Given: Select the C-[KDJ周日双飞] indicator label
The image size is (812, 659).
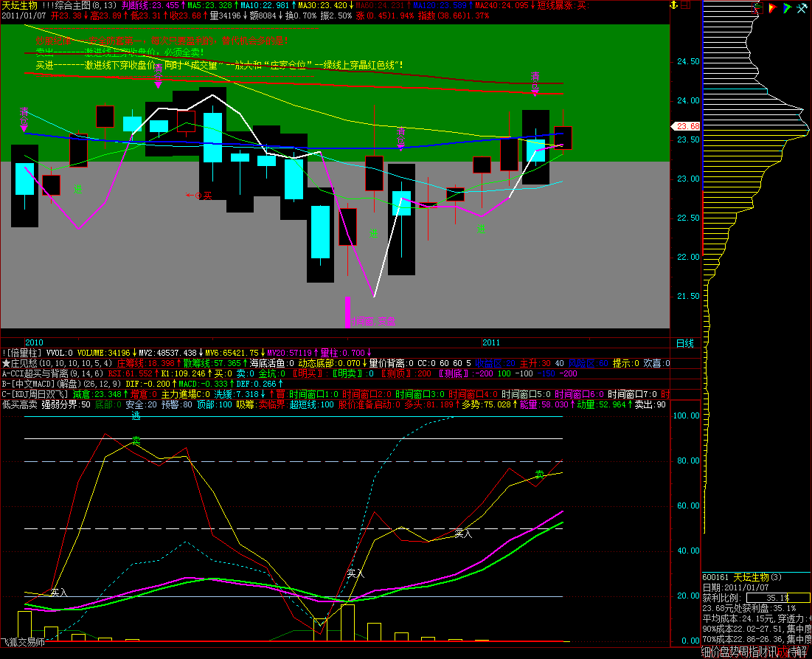Looking at the screenshot, I should pos(35,394).
